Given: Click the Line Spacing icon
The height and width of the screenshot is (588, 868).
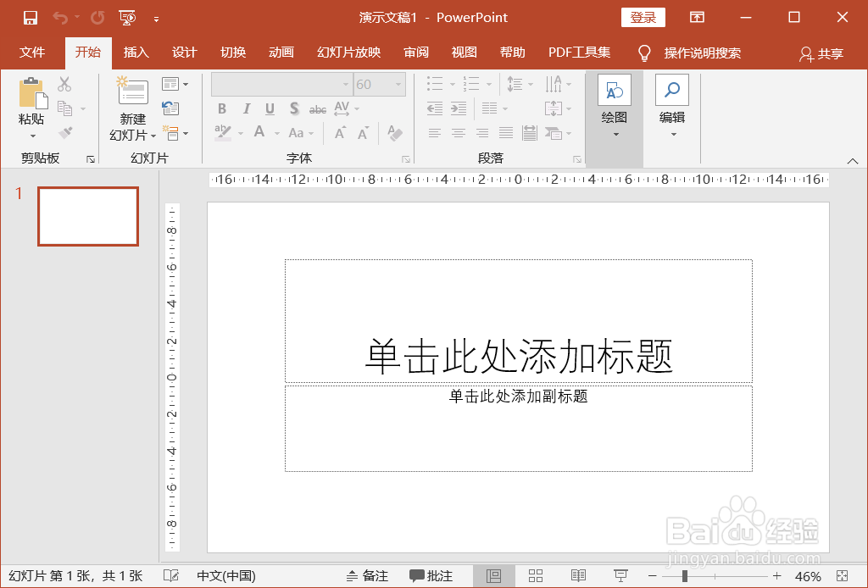Looking at the screenshot, I should tap(515, 84).
